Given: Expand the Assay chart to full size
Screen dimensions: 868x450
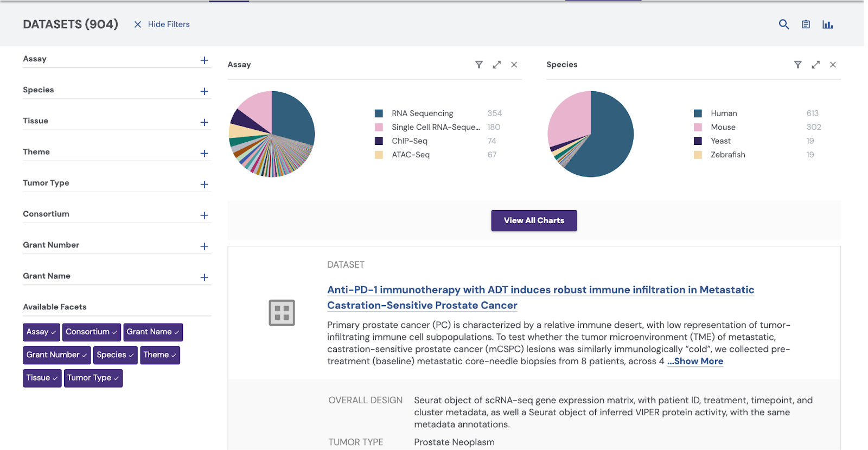Looking at the screenshot, I should 496,65.
